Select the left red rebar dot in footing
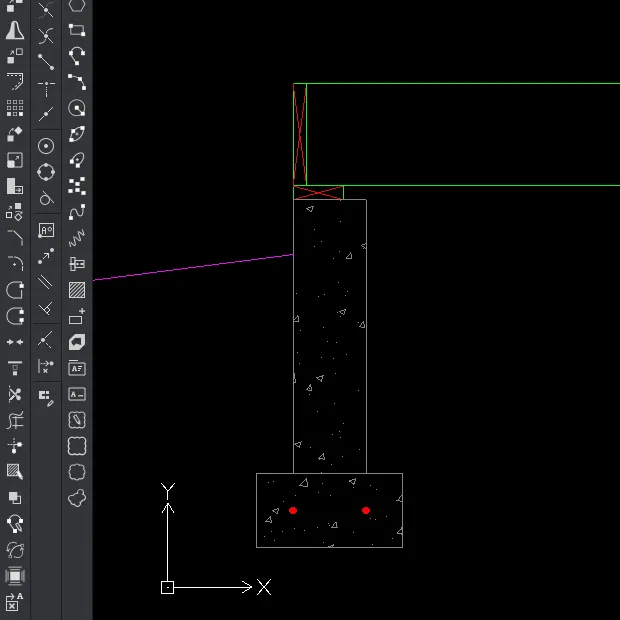The width and height of the screenshot is (620, 620). (293, 510)
